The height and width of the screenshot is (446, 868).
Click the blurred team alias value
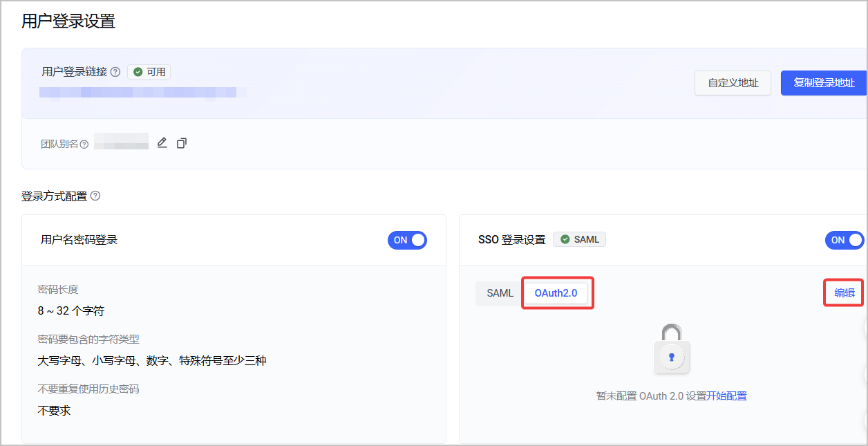click(x=122, y=142)
